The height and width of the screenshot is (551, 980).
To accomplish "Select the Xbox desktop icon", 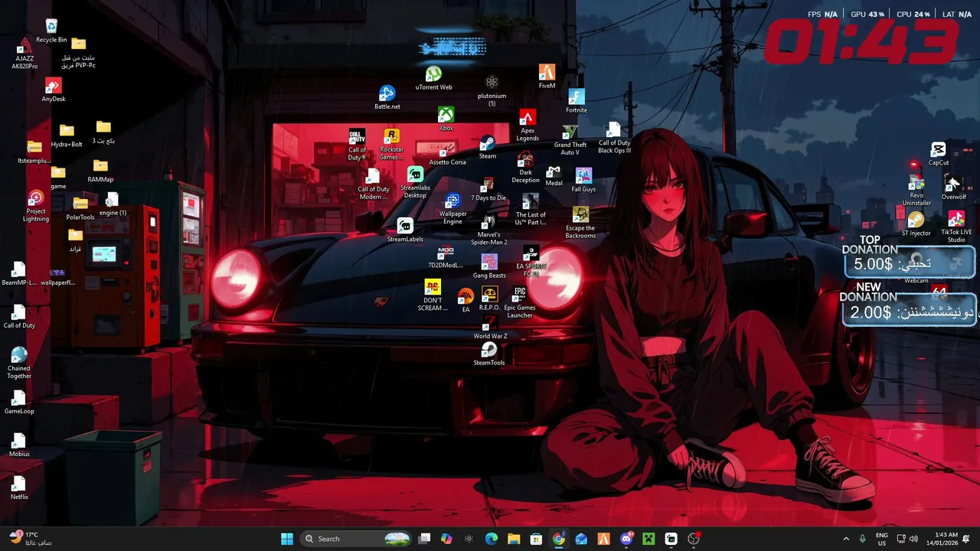I will point(446,119).
